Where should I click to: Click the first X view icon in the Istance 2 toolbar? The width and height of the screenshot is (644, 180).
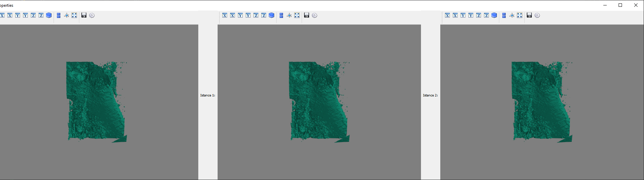pos(447,15)
